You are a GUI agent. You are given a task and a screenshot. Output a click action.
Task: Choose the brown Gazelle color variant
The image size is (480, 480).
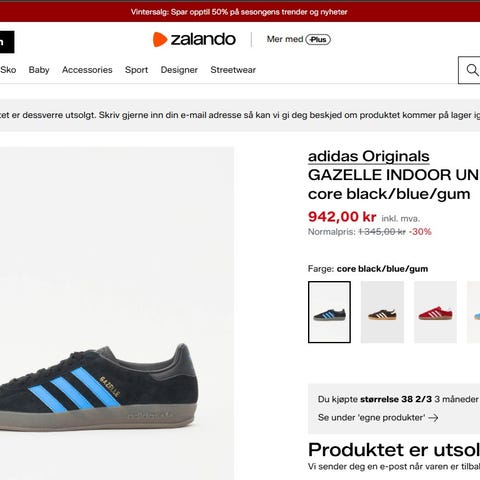point(382,312)
